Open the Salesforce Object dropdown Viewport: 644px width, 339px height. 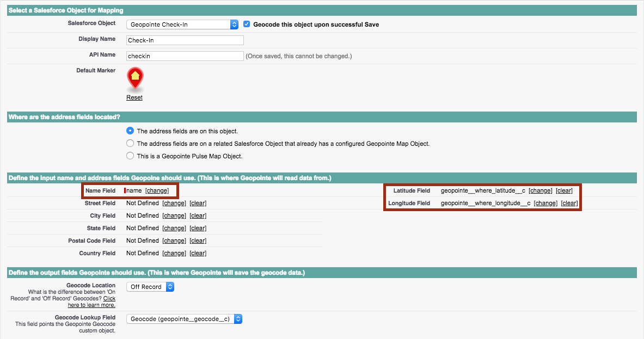click(182, 24)
